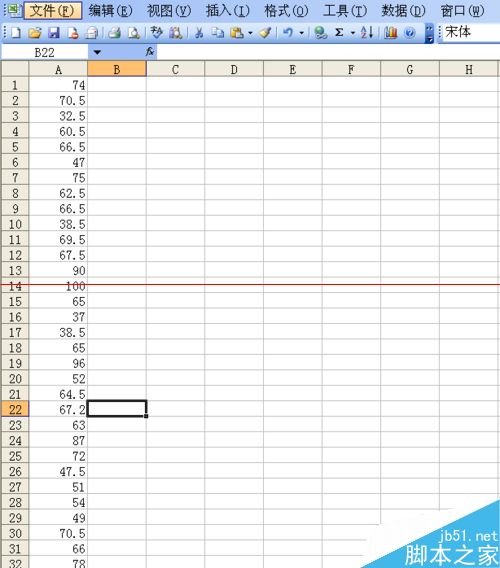
Task: Click the Copy icon
Action: (x=218, y=33)
